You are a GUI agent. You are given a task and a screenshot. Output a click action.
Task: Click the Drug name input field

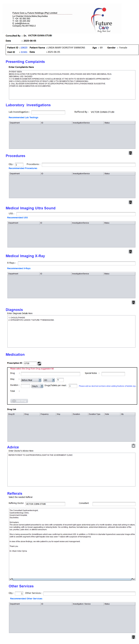coord(51,374)
